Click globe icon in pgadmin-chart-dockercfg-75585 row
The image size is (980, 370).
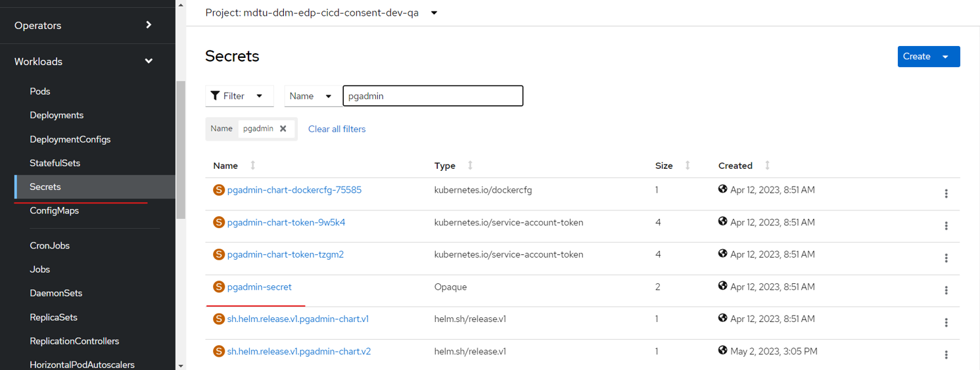click(x=723, y=189)
